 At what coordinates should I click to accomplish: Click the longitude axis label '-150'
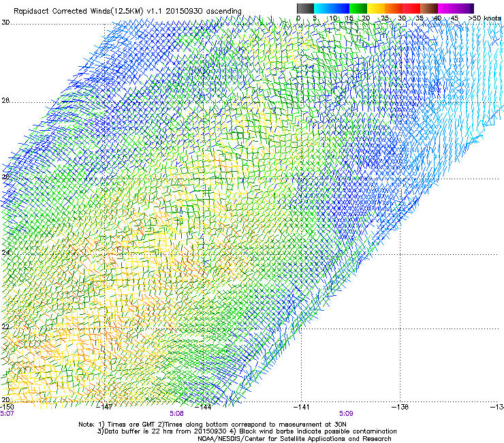pyautogui.click(x=7, y=407)
